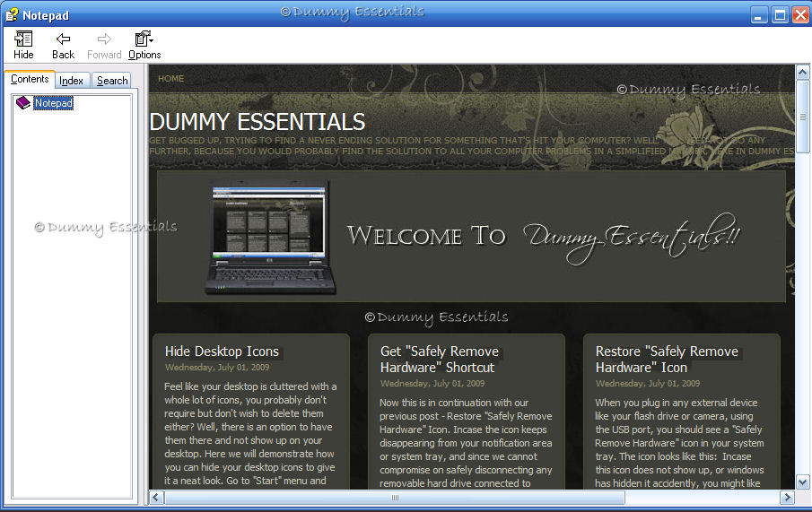The height and width of the screenshot is (512, 812).
Task: Click the horizontal scrollbar right arrow
Action: click(787, 498)
